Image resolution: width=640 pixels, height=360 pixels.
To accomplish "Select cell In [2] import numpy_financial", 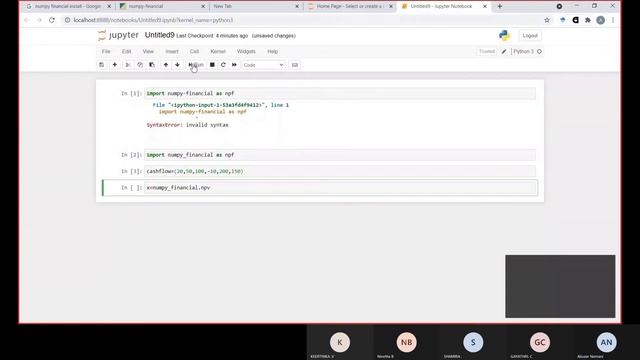I will coord(340,155).
